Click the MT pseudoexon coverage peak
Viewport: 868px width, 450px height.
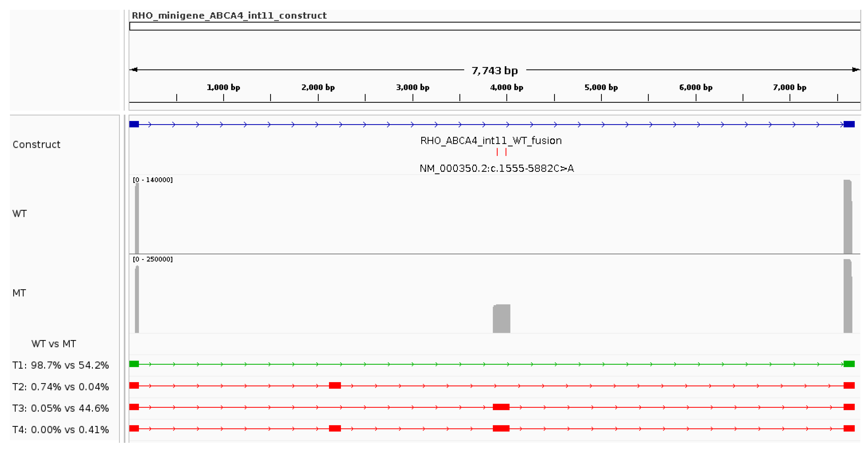(x=501, y=319)
